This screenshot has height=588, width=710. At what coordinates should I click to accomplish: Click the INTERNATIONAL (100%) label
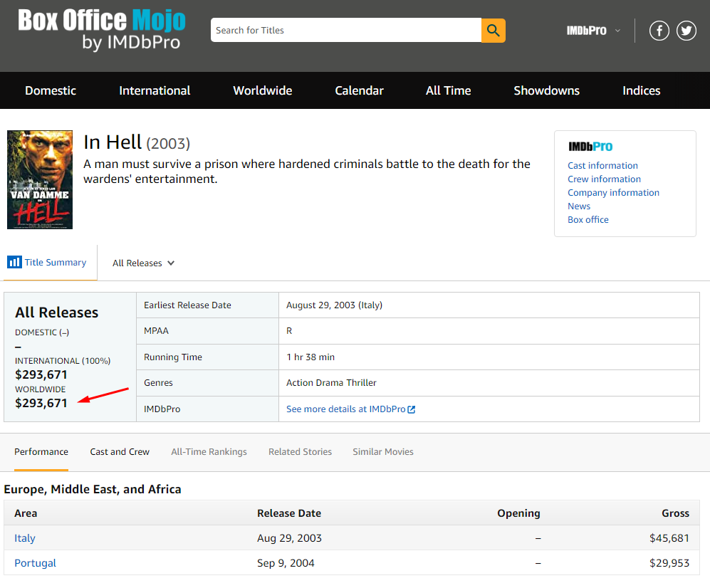point(63,361)
